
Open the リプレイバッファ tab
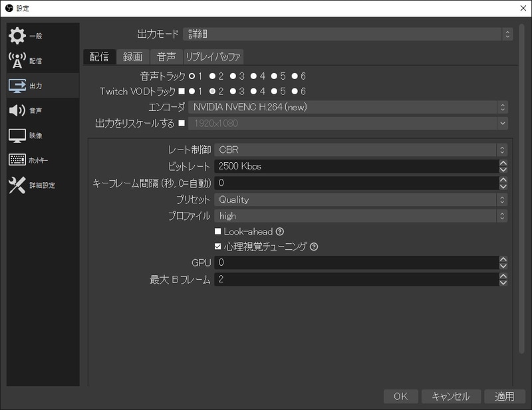(x=213, y=56)
